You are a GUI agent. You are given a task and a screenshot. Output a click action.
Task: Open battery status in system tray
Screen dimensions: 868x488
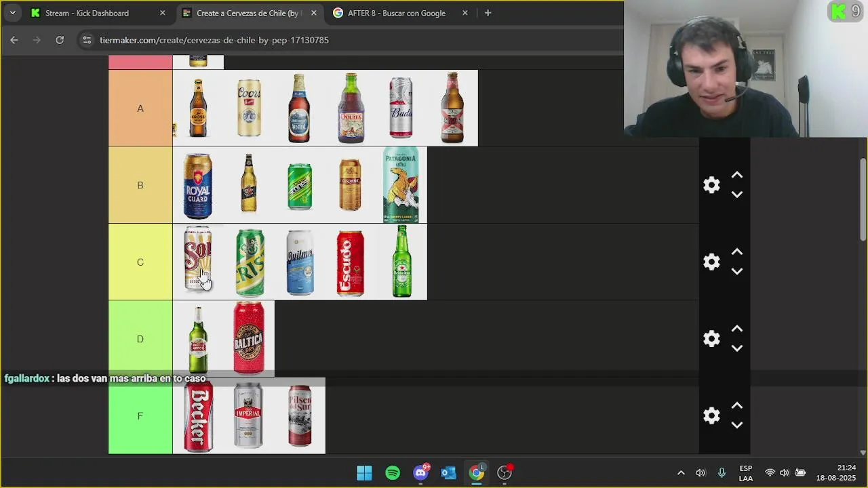[800, 472]
